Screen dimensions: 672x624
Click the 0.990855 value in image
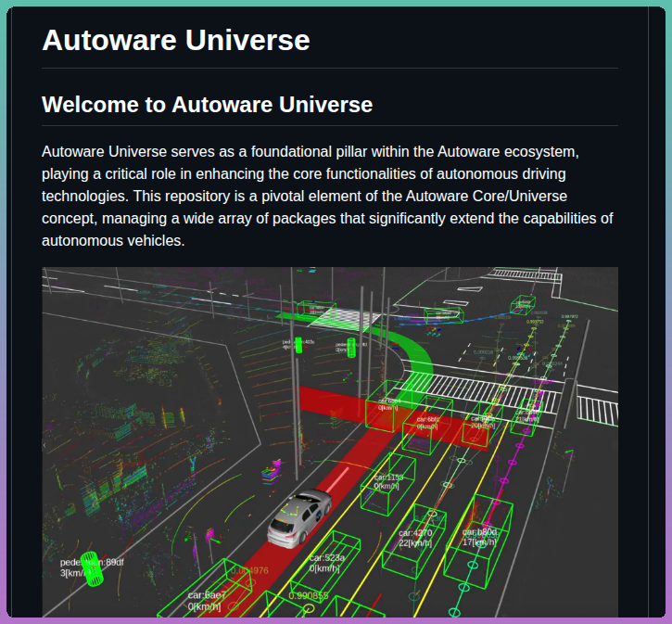click(309, 595)
